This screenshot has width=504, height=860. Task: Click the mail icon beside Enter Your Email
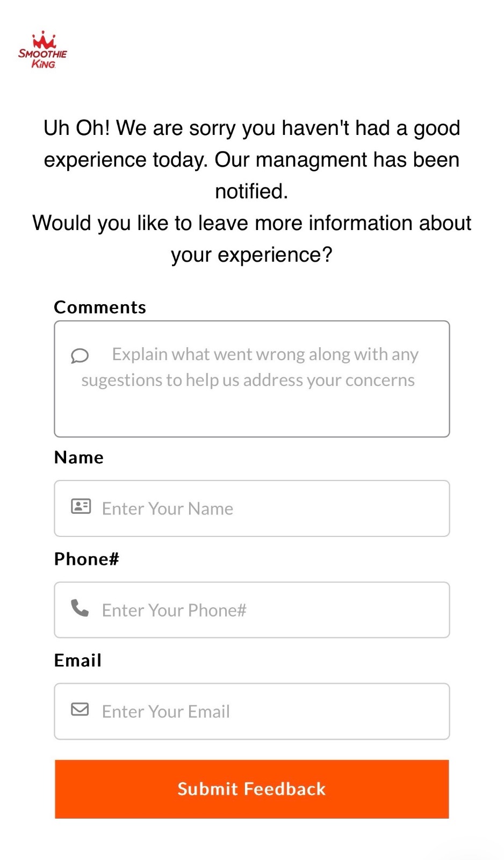[80, 709]
